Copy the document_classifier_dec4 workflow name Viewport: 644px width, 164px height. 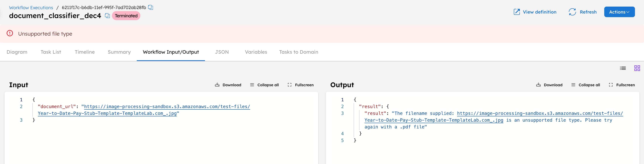point(107,16)
